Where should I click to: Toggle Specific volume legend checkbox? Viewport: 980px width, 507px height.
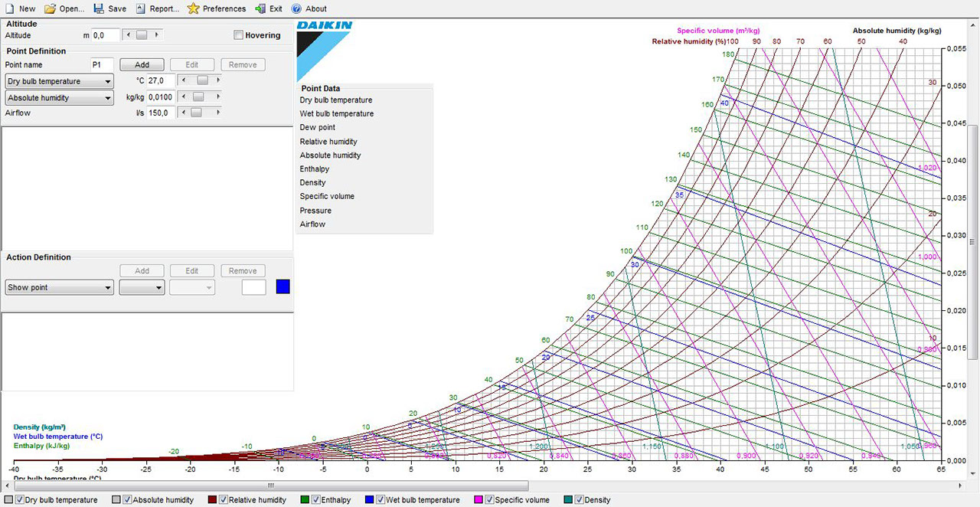(x=489, y=500)
